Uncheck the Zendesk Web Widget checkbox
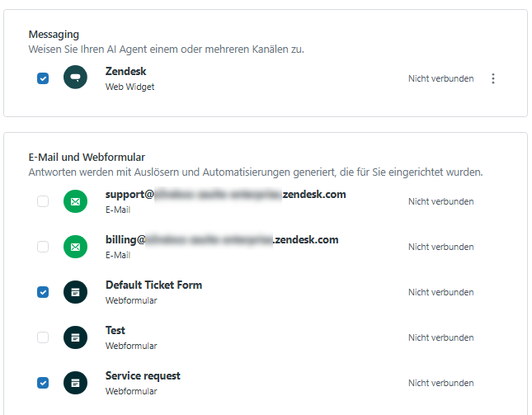532x415 pixels. 43,78
